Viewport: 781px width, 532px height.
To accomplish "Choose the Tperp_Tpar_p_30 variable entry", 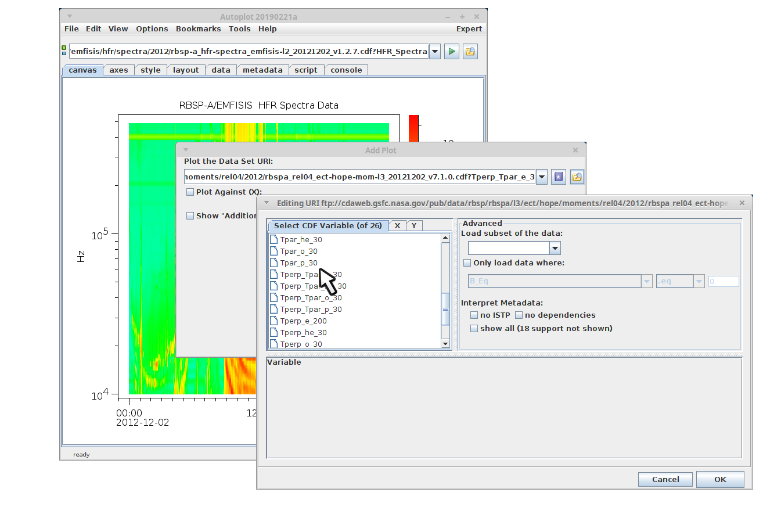I will pyautogui.click(x=311, y=310).
